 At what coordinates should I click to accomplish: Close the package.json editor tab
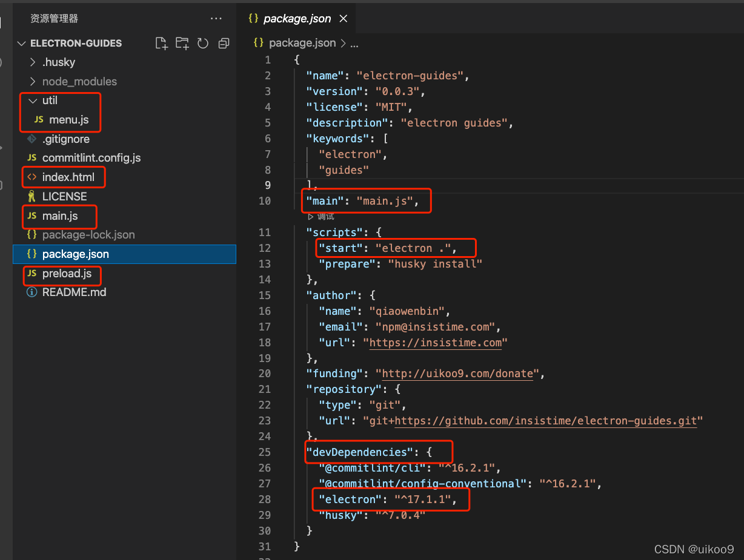(x=344, y=18)
